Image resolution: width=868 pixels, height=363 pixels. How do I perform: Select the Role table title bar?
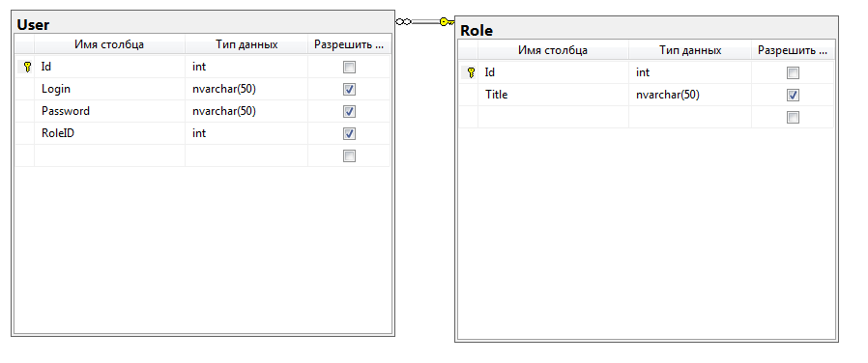point(646,30)
